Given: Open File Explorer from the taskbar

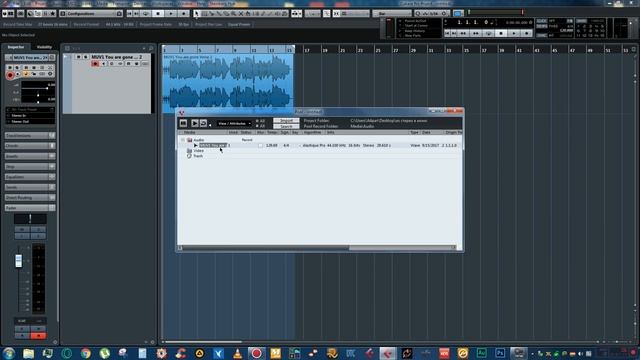Looking at the screenshot, I should (28, 353).
